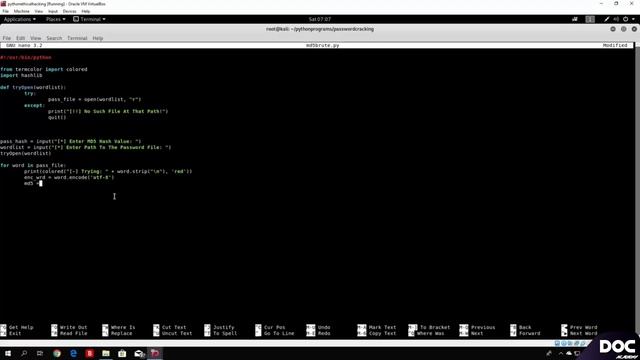Open the Places dropdown in the Kali panel

[x=56, y=19]
